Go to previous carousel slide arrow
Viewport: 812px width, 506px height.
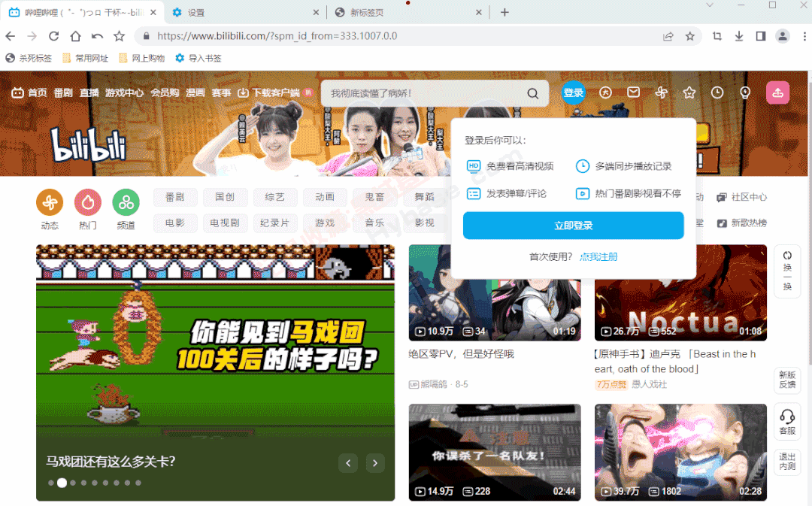(x=348, y=463)
